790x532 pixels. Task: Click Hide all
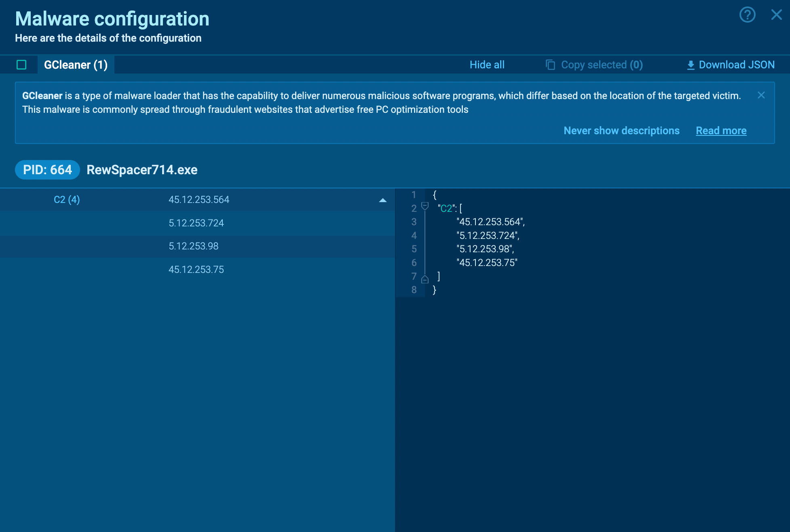[487, 65]
